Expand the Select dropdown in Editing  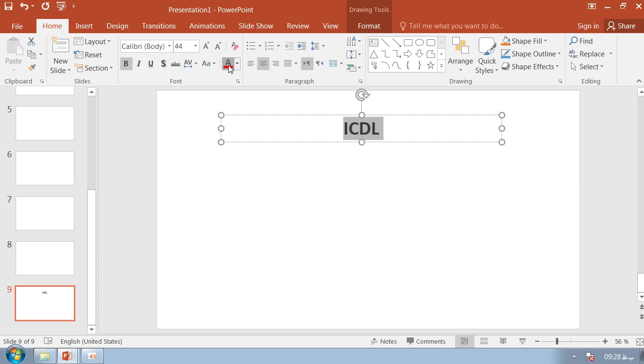[587, 67]
